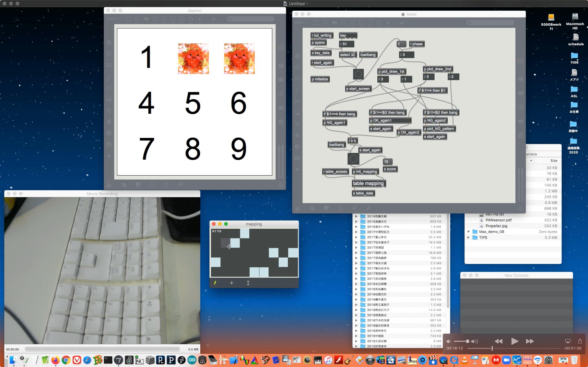Open Arduino IDE from the Dock
Screen dimensions: 588x367
click(x=192, y=360)
